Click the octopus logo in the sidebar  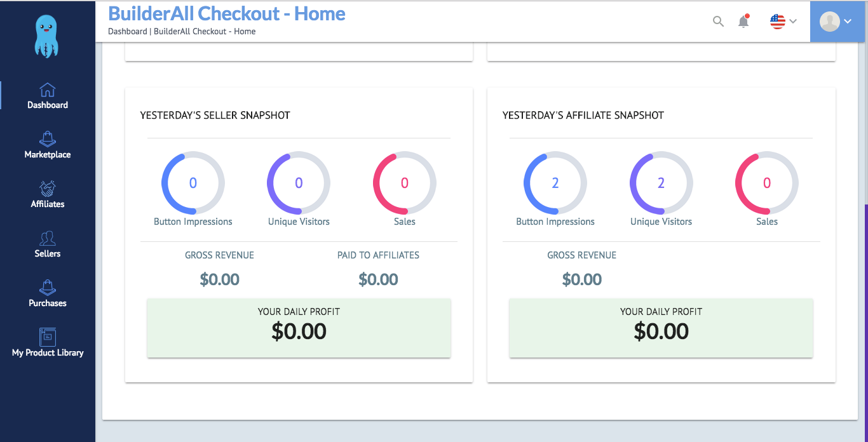(48, 36)
